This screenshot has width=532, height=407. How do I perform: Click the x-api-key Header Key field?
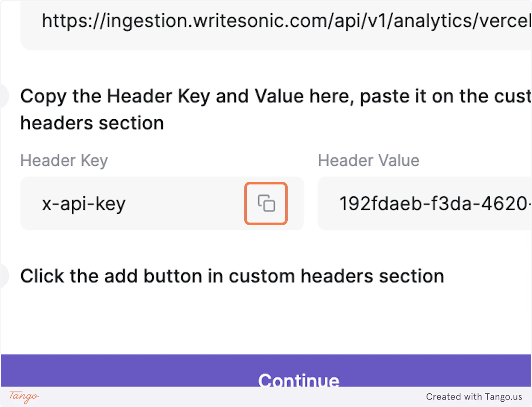(133, 203)
